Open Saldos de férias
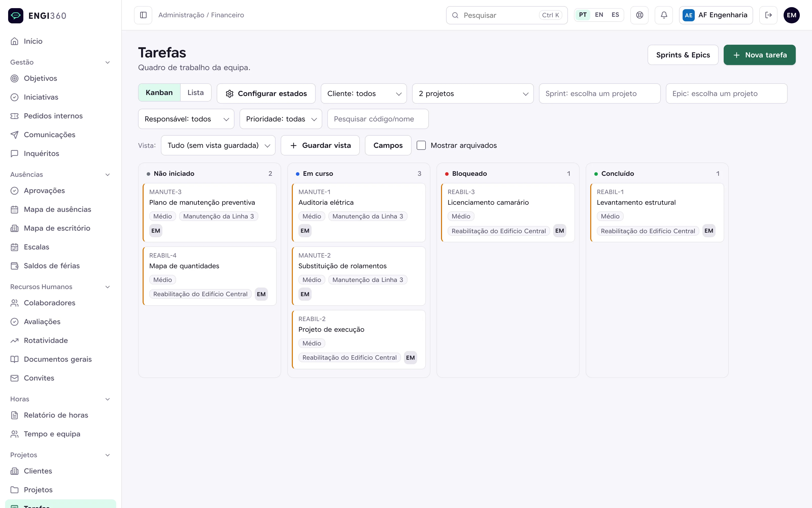Viewport: 812px width, 508px height. tap(60, 266)
